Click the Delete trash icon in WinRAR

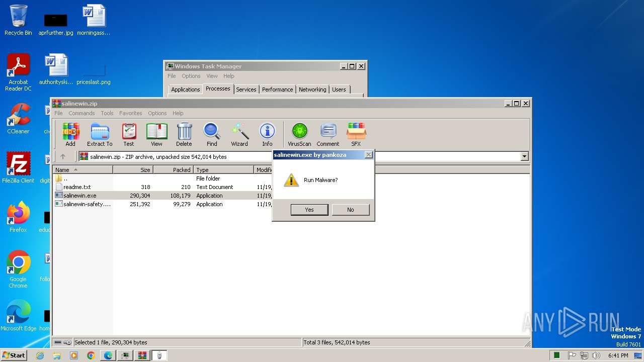tap(184, 135)
